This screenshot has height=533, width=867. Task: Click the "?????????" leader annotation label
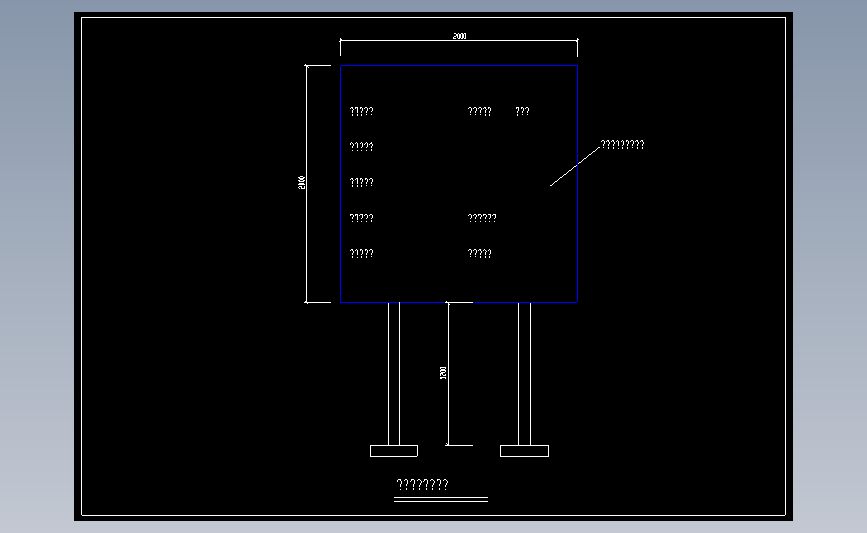[x=622, y=145]
